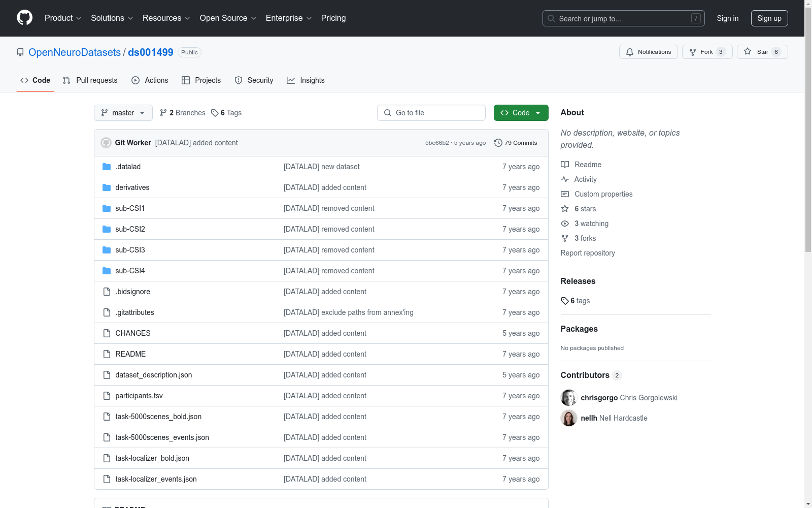Open task-5000scenes_bold.json file
Screen dimensions: 812x508
coord(158,417)
